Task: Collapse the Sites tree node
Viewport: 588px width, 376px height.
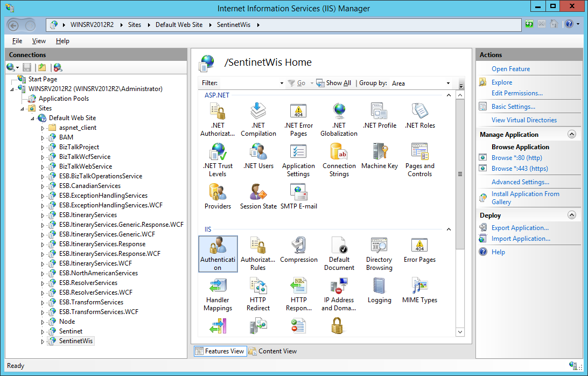Action: tap(22, 109)
